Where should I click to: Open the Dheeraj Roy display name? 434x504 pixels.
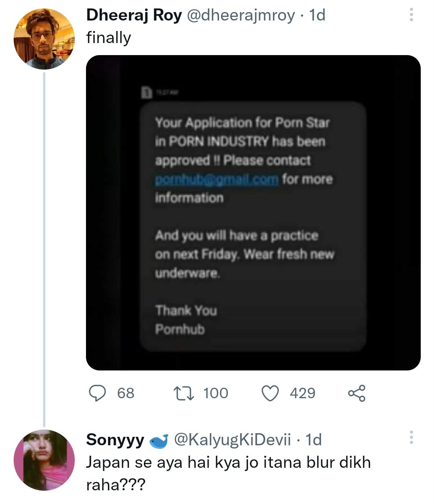click(134, 15)
